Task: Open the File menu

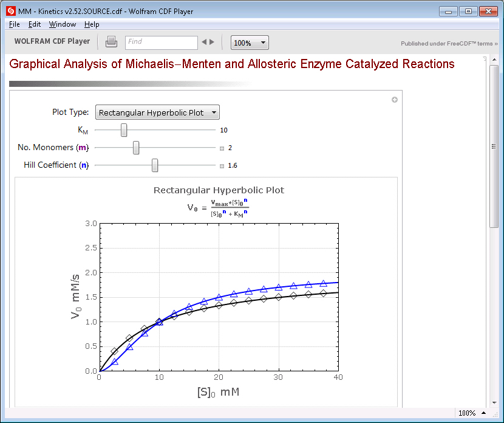Action: click(x=14, y=24)
